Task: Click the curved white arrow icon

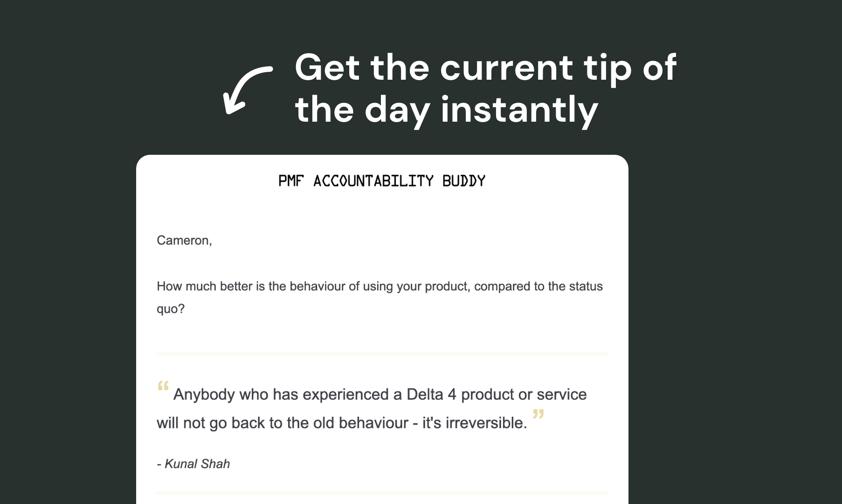Action: coord(246,90)
